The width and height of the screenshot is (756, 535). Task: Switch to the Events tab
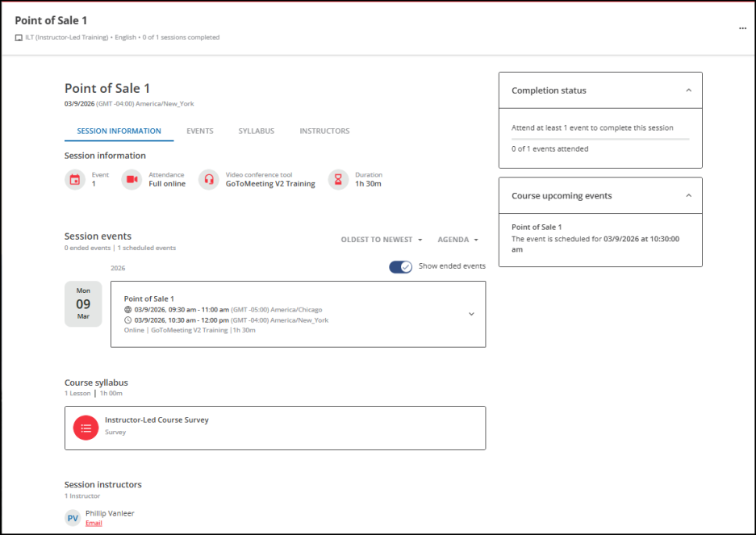click(200, 131)
